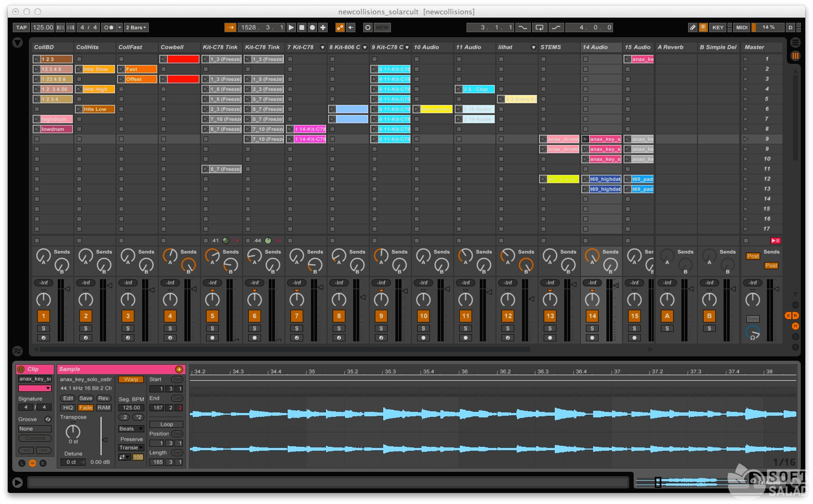Click the transport Play button

click(291, 27)
